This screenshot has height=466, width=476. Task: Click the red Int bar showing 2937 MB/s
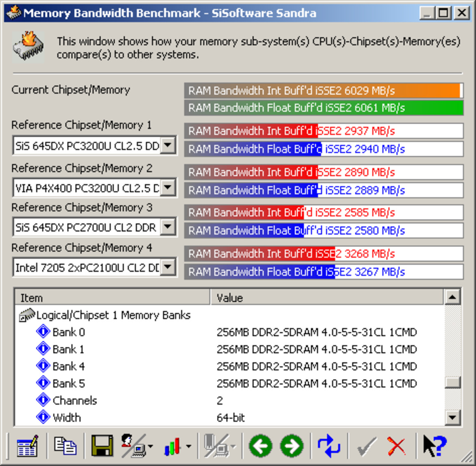[323, 131]
